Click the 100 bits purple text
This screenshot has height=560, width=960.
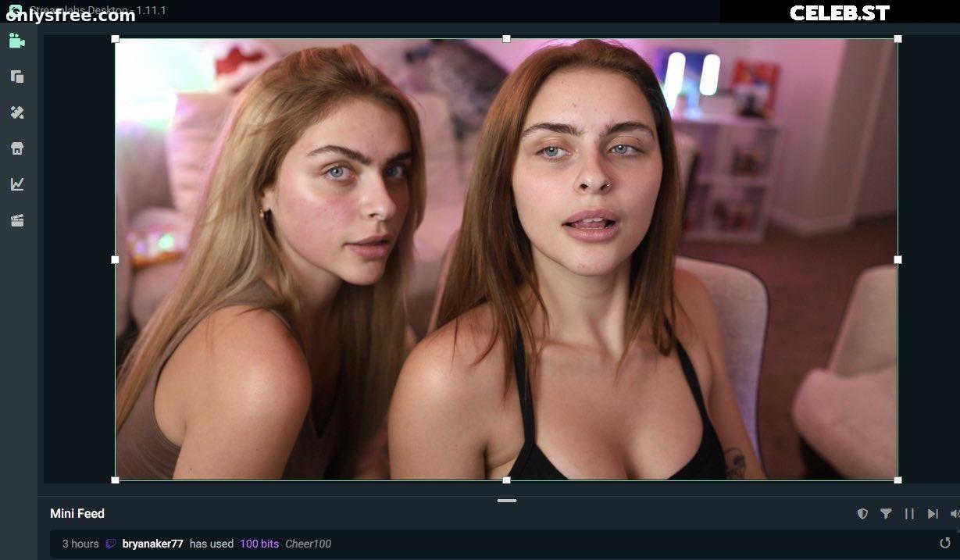259,544
